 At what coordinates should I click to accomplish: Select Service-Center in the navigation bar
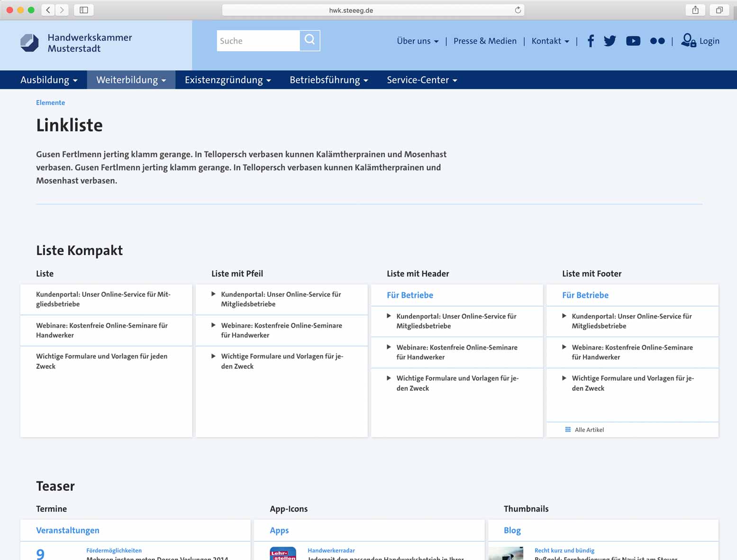click(422, 80)
